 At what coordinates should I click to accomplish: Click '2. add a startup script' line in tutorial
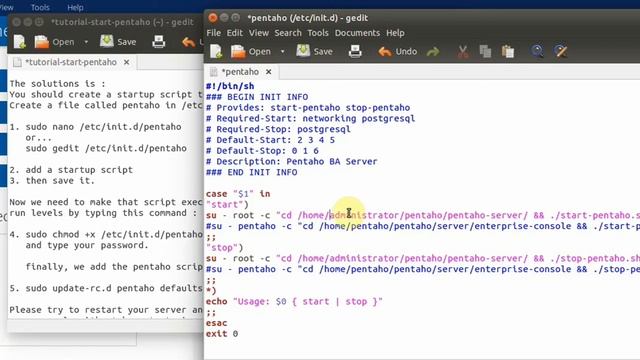point(71,170)
